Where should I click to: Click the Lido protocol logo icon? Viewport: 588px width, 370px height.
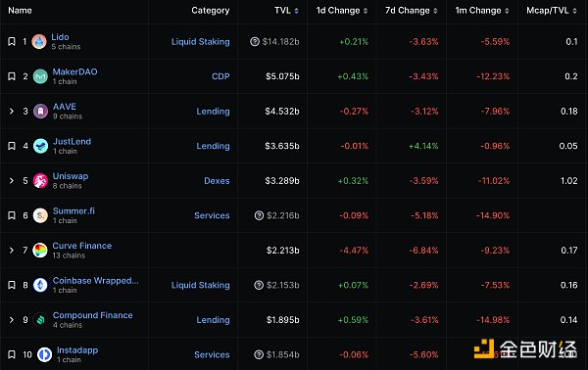tap(39, 41)
